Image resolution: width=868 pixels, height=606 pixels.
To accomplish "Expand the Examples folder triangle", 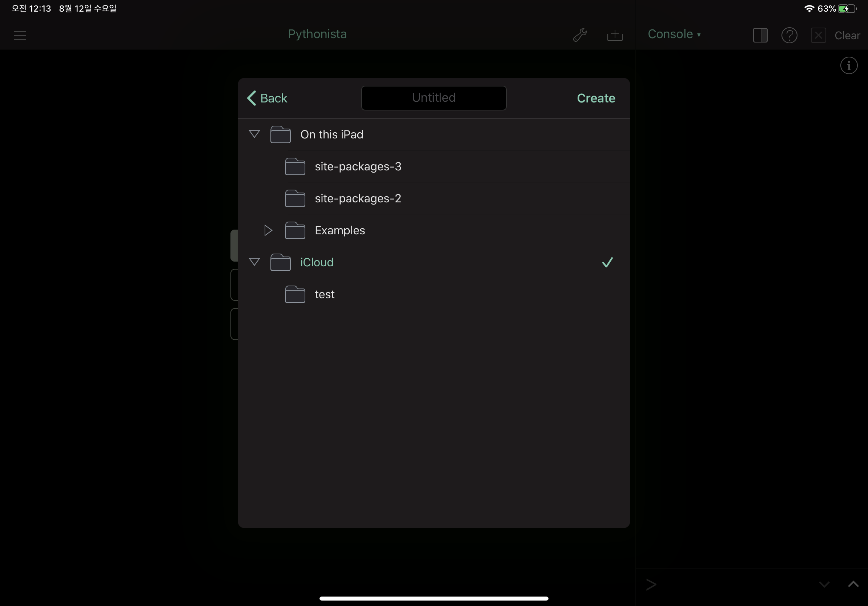I will click(x=268, y=230).
